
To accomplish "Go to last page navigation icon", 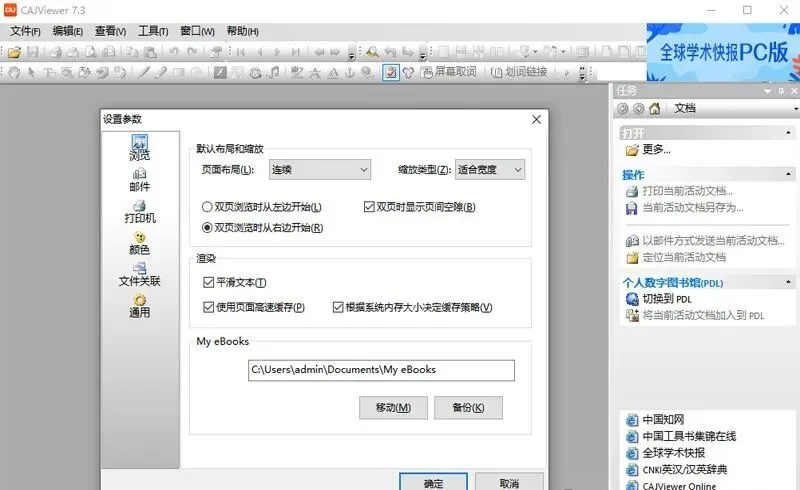I will click(295, 52).
